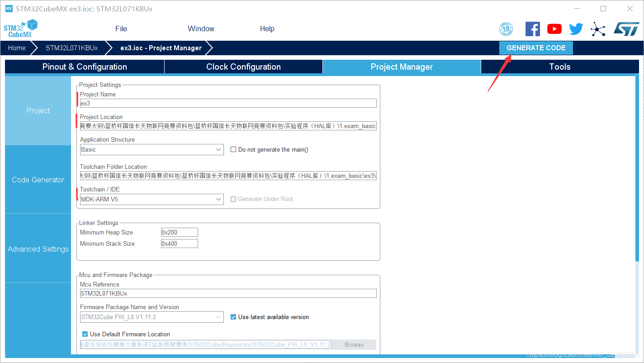Edit the Project Location field
Screen dimensions: 644x363
228,126
